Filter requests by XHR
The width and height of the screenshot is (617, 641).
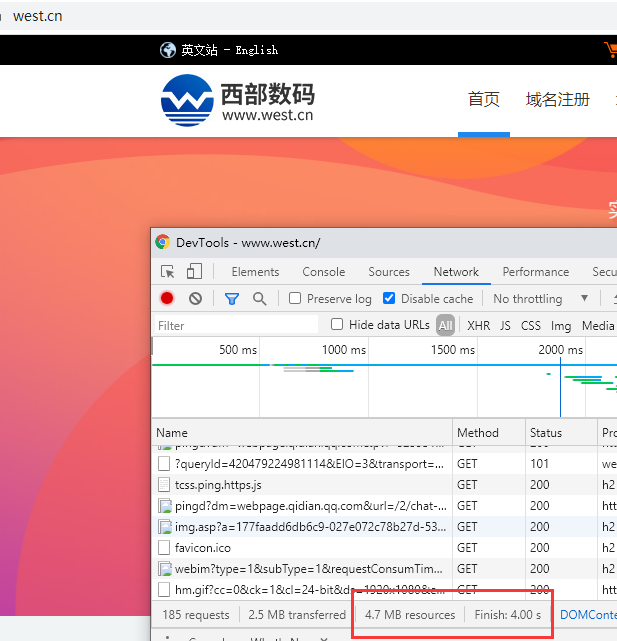479,325
